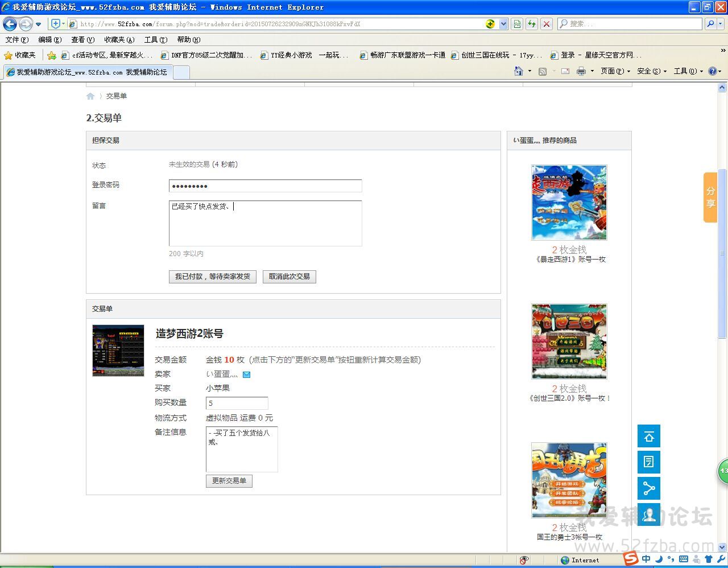
Task: Click the Sogou input method S icon
Action: point(630,558)
